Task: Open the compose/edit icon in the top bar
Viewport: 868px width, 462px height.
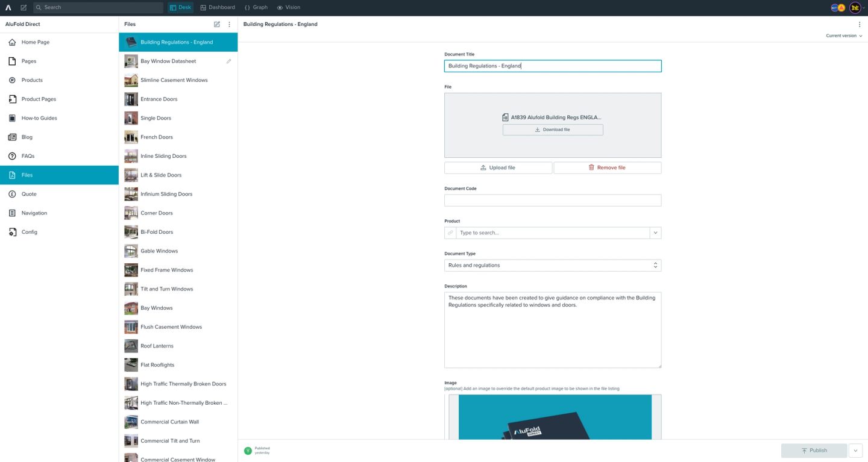Action: pos(23,7)
